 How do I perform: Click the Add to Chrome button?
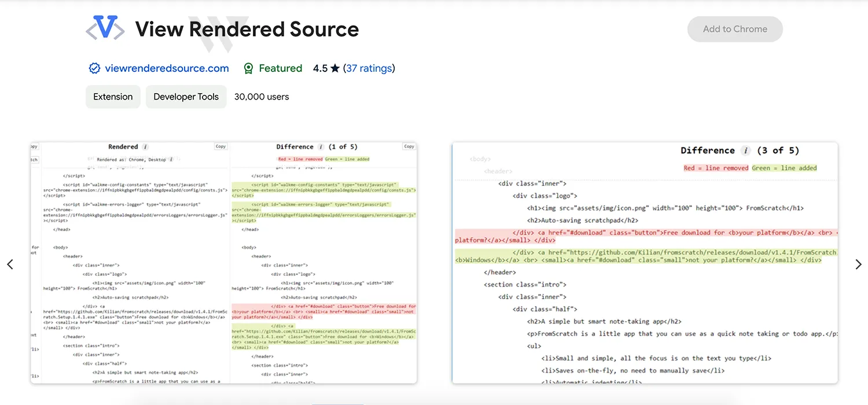pyautogui.click(x=735, y=29)
